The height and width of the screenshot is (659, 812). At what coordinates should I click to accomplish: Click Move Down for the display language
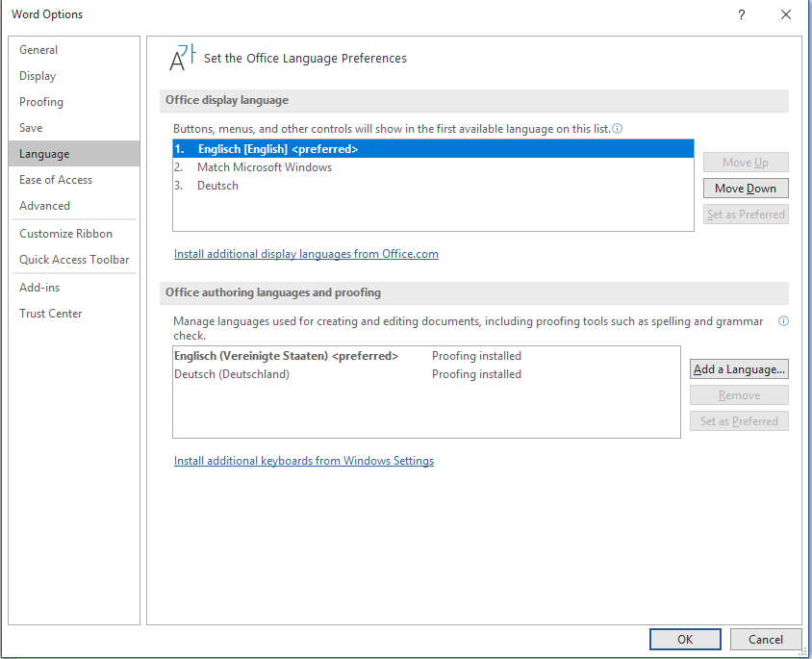[x=746, y=188]
